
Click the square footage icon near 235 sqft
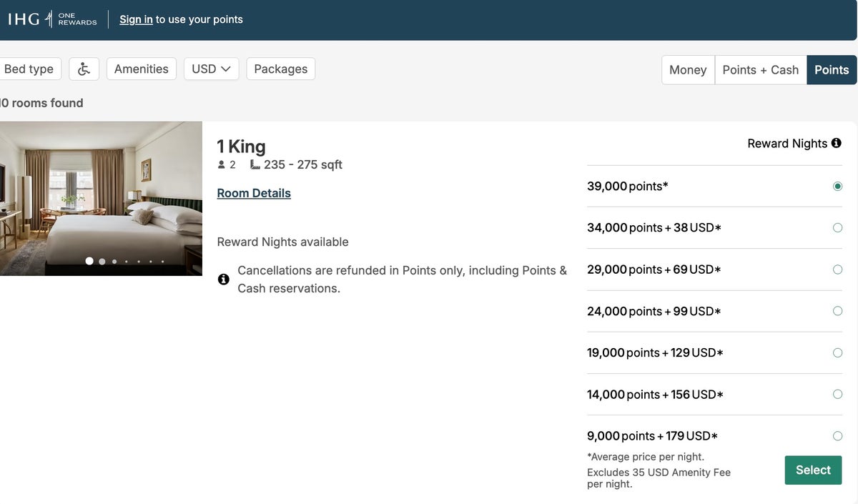(255, 164)
